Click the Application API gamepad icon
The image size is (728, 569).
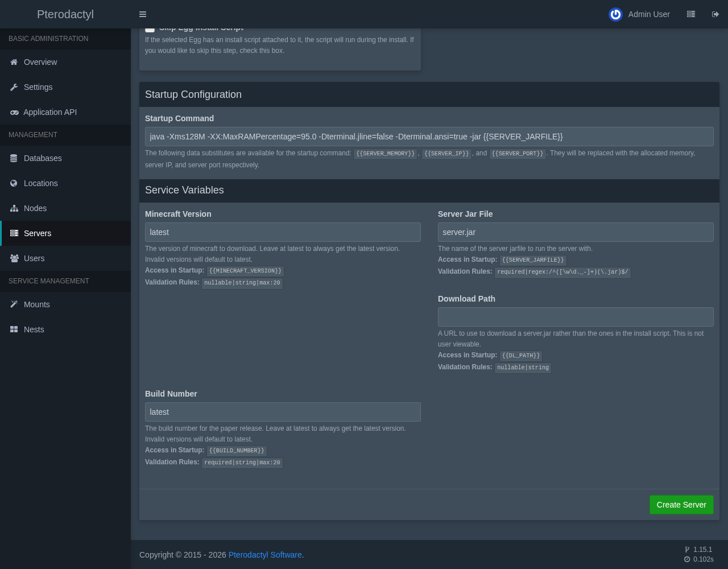tap(14, 112)
